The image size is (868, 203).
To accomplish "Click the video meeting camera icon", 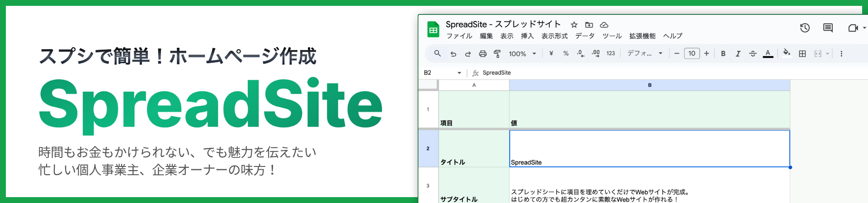I will [853, 28].
